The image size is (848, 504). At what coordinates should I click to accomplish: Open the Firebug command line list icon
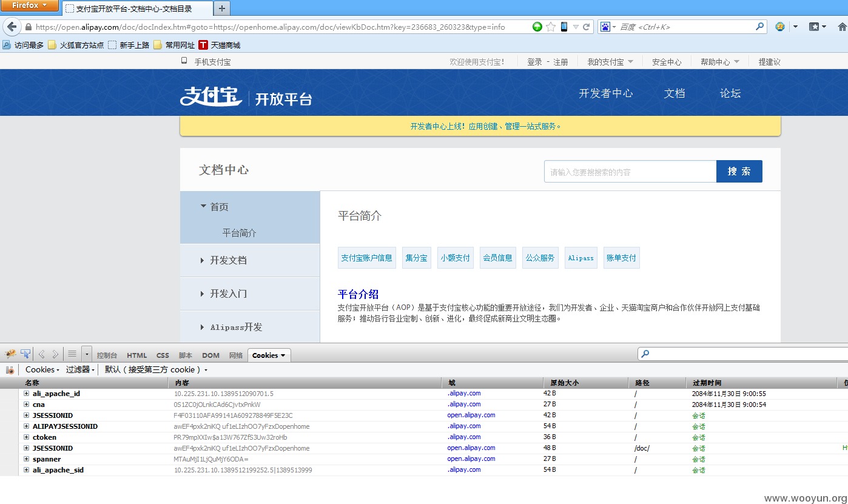[x=72, y=354]
